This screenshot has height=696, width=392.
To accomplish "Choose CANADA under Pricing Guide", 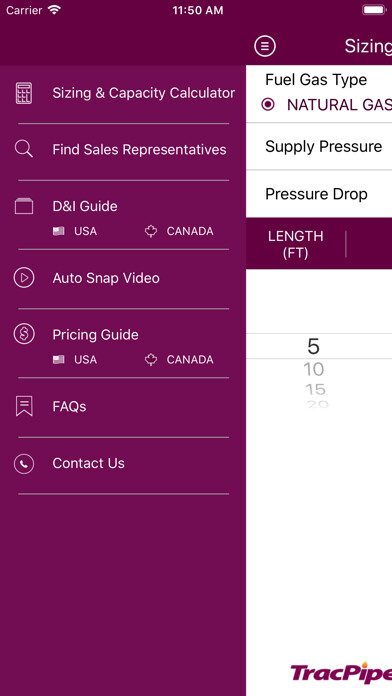I will [x=179, y=360].
